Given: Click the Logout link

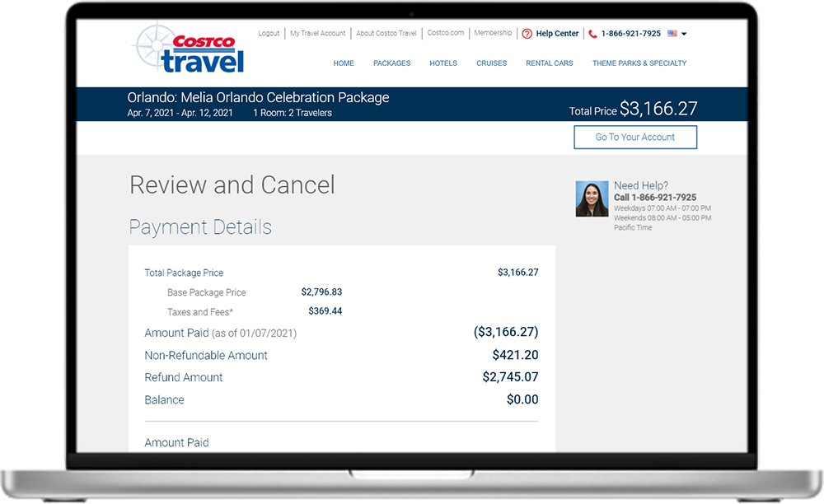Looking at the screenshot, I should coord(269,33).
